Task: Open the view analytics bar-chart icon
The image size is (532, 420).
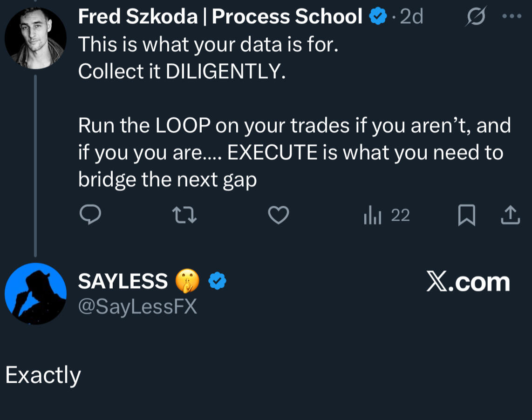Action: pyautogui.click(x=373, y=216)
